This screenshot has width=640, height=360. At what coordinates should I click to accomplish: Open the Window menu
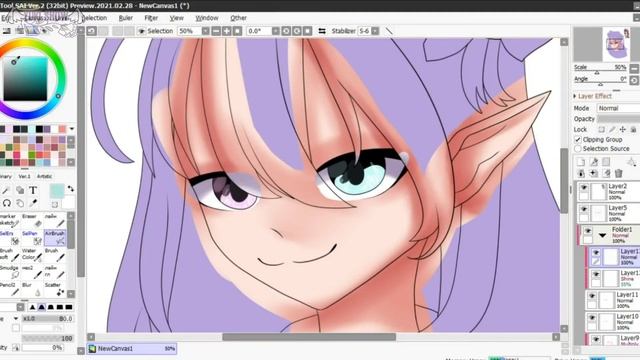point(207,18)
